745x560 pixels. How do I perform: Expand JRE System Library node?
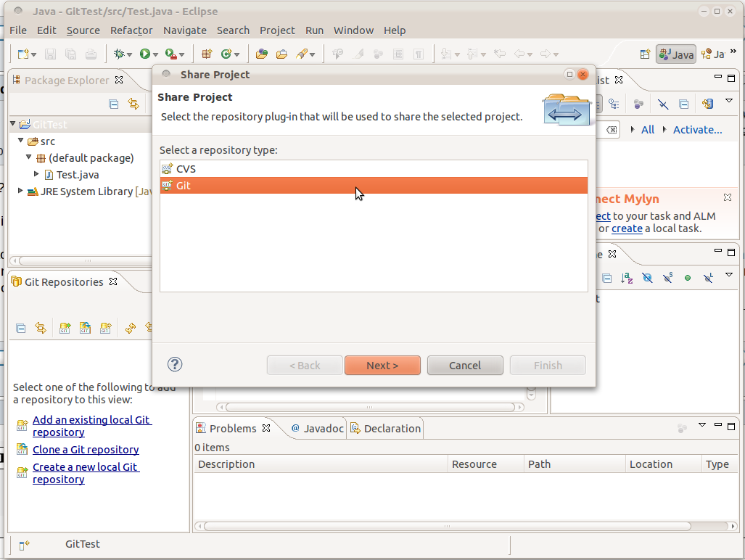coord(20,191)
